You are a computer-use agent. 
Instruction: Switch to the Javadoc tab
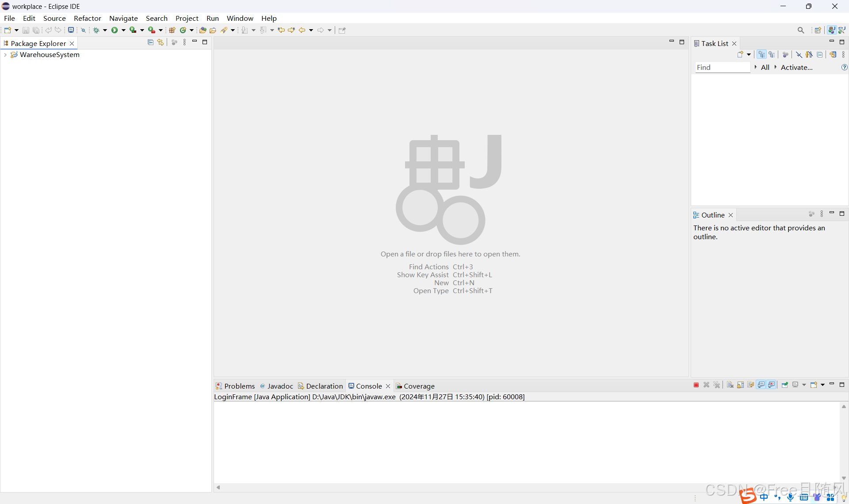pos(277,386)
